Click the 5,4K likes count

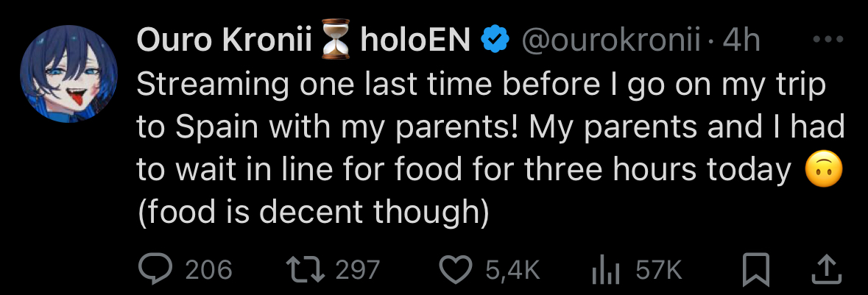(512, 270)
